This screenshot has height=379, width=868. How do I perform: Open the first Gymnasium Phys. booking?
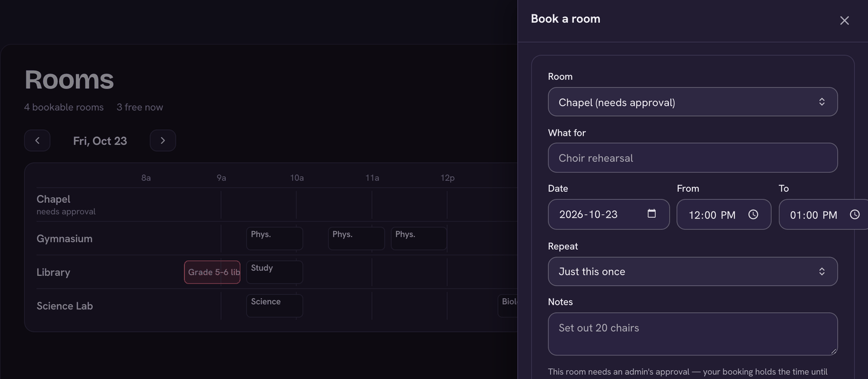pyautogui.click(x=274, y=238)
